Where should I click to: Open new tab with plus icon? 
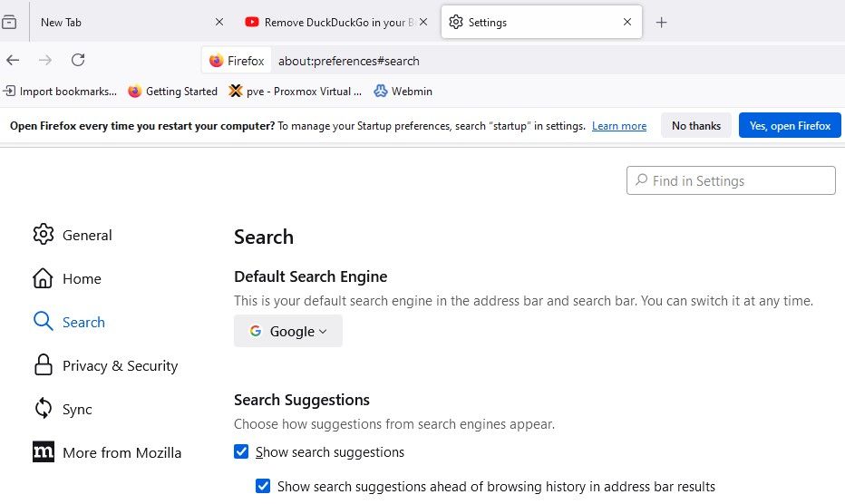click(661, 23)
